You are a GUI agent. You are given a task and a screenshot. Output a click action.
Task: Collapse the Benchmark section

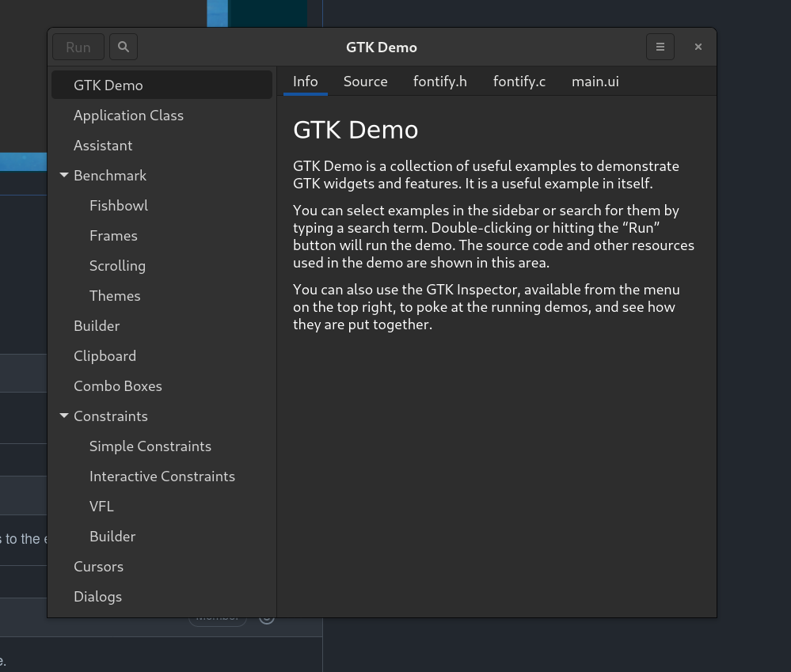click(x=64, y=175)
